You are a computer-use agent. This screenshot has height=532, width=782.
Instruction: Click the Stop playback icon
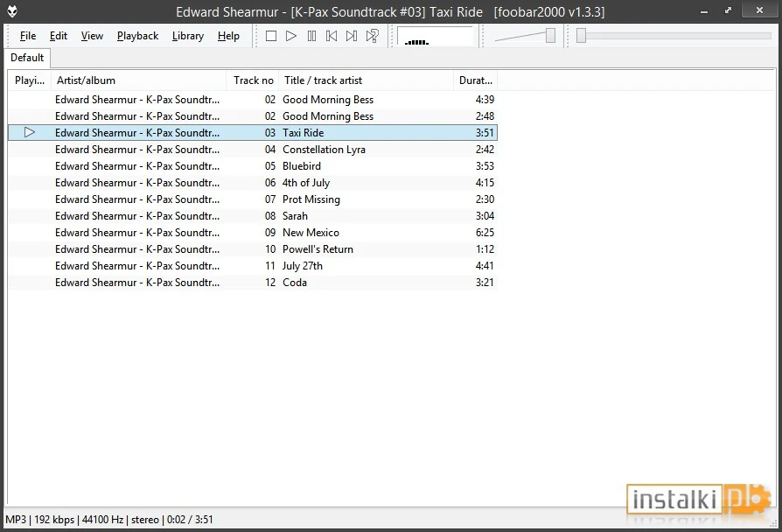(271, 36)
